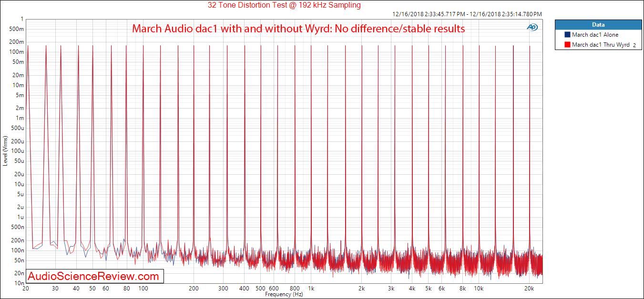Click the 100u level axis label
The height and width of the screenshot is (299, 644).
18,151
